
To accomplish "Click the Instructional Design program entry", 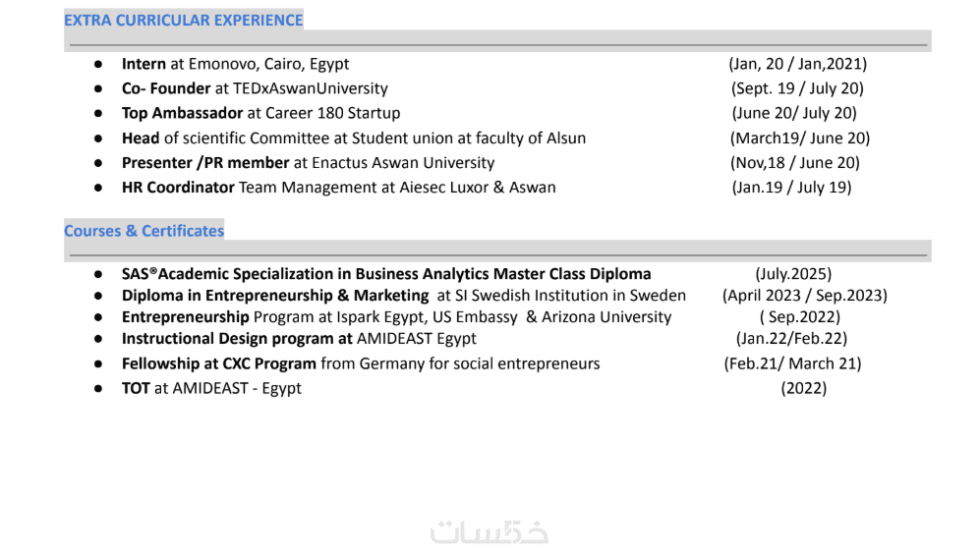I will (x=299, y=338).
